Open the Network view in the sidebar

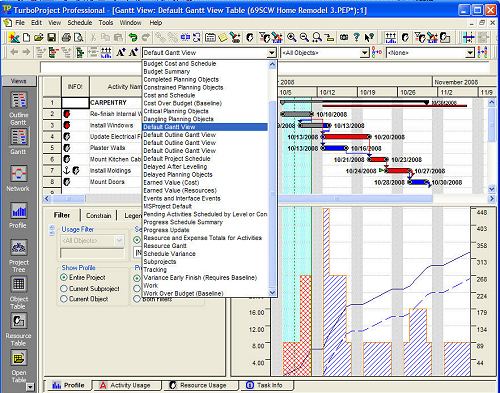pyautogui.click(x=18, y=174)
